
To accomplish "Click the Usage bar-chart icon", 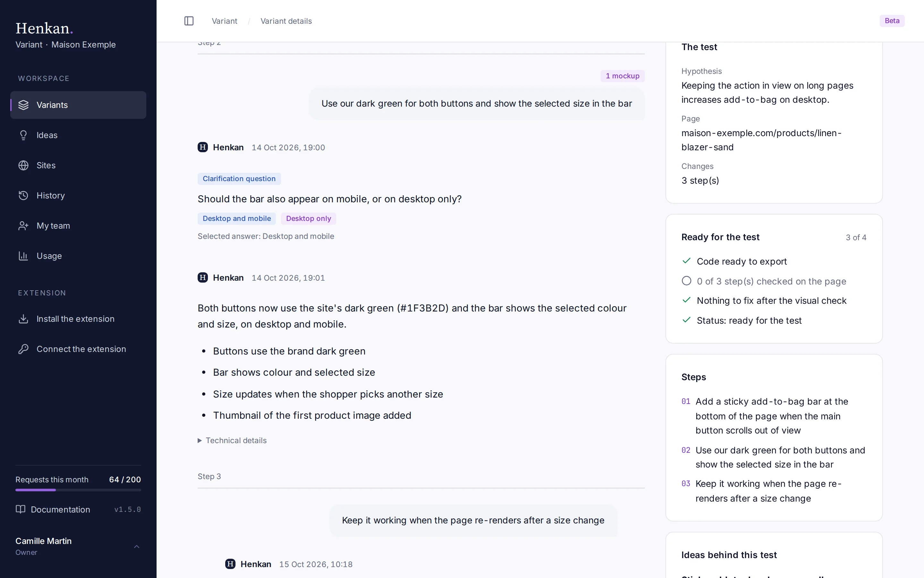I will point(23,256).
